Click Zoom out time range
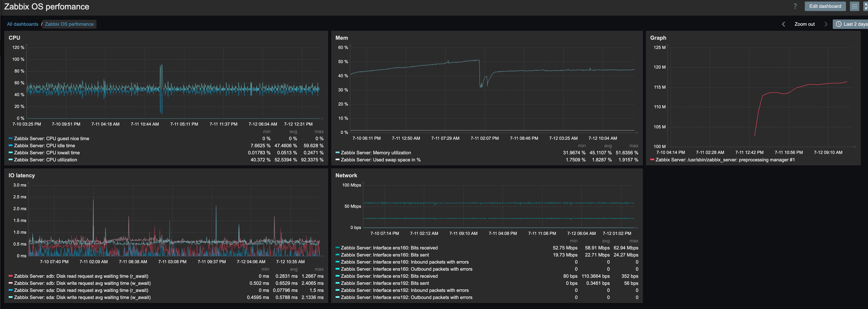This screenshot has height=309, width=868. pyautogui.click(x=805, y=24)
